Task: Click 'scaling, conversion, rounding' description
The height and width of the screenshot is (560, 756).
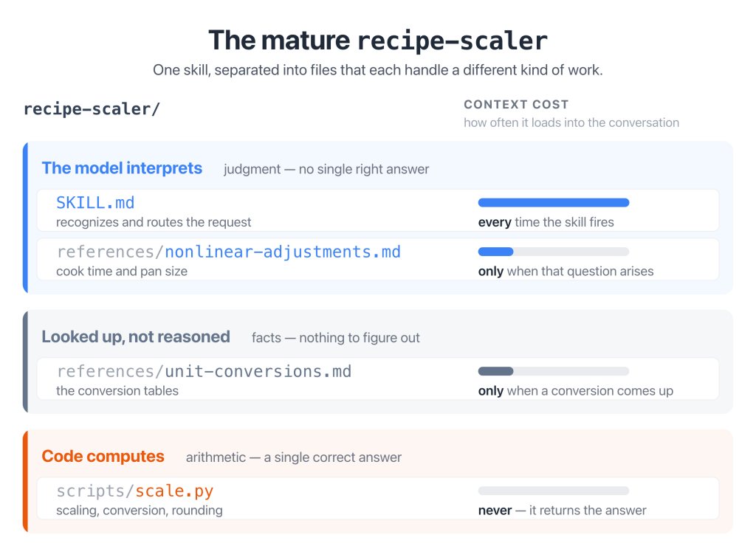Action: coord(140,511)
